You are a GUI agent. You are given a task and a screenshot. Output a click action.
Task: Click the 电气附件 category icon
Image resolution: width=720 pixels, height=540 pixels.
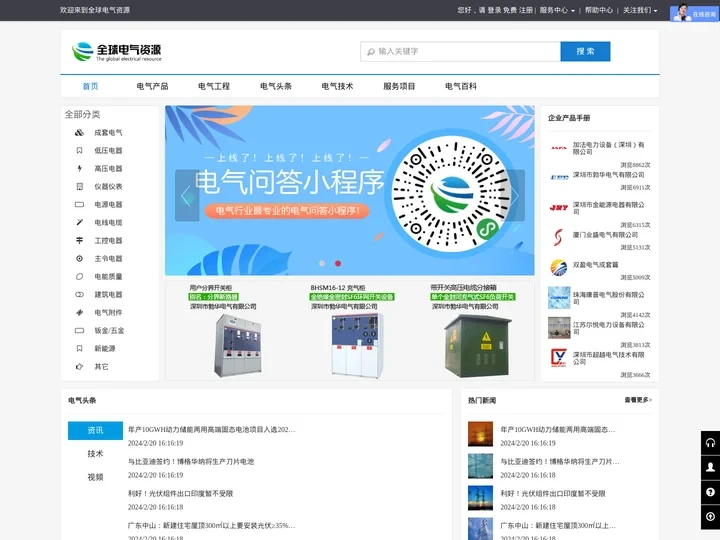[x=79, y=312]
